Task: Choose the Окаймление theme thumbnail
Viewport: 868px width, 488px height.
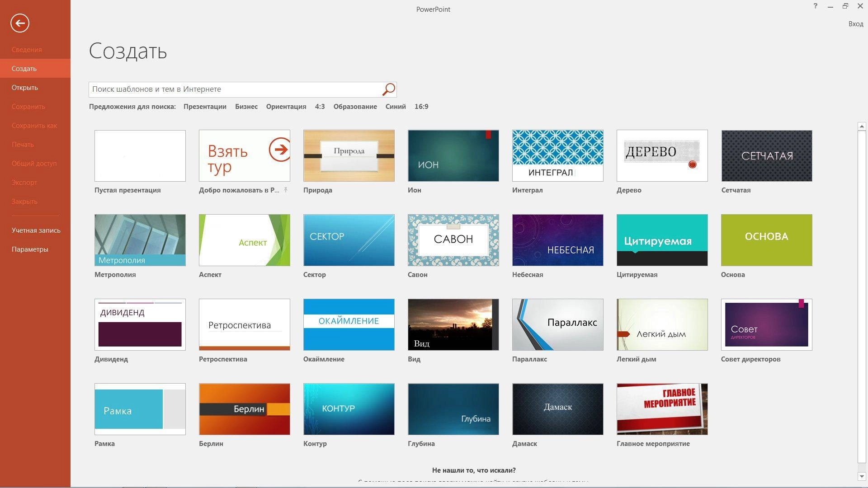Action: click(x=349, y=325)
